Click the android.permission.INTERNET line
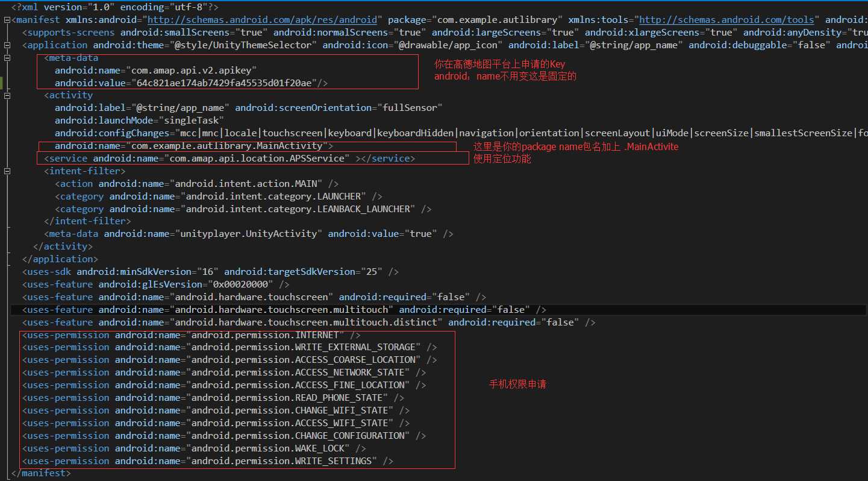868x481 pixels. 192,336
